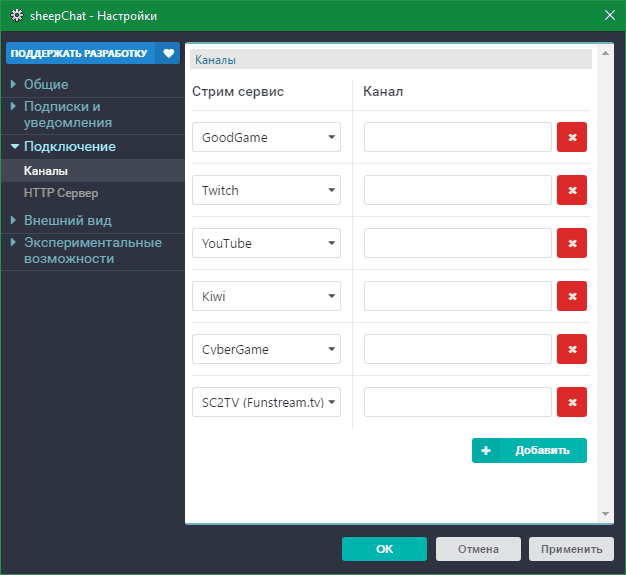Click the Канал column header
Viewport: 626px width, 575px height.
pos(383,91)
